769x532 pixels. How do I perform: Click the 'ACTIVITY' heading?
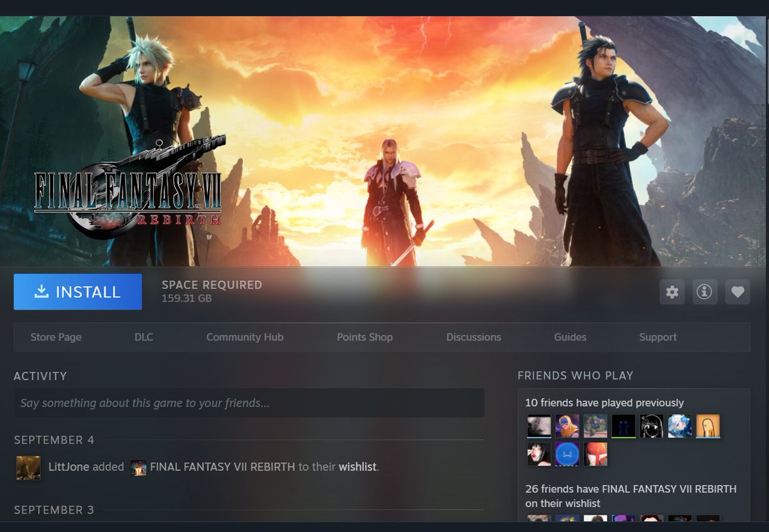(40, 376)
